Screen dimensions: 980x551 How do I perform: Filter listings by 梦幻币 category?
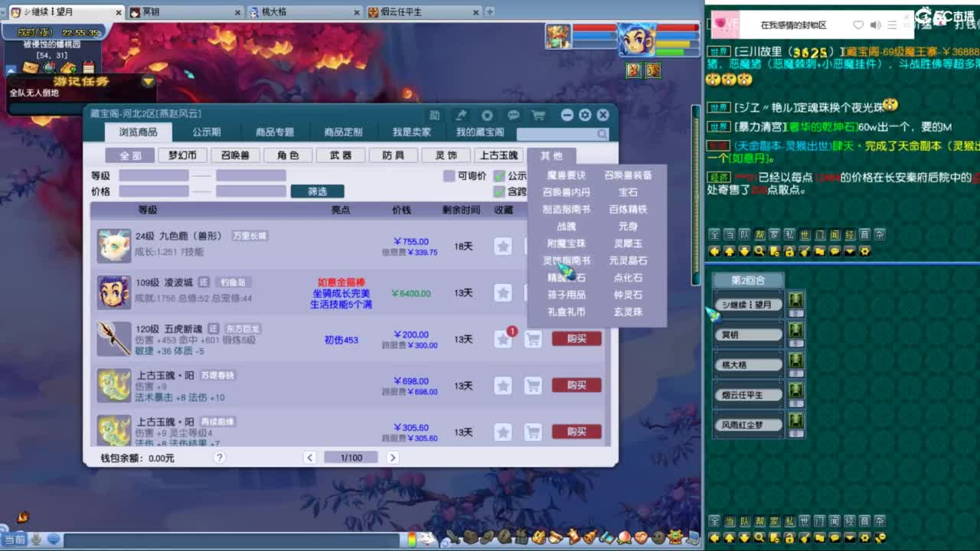[182, 155]
